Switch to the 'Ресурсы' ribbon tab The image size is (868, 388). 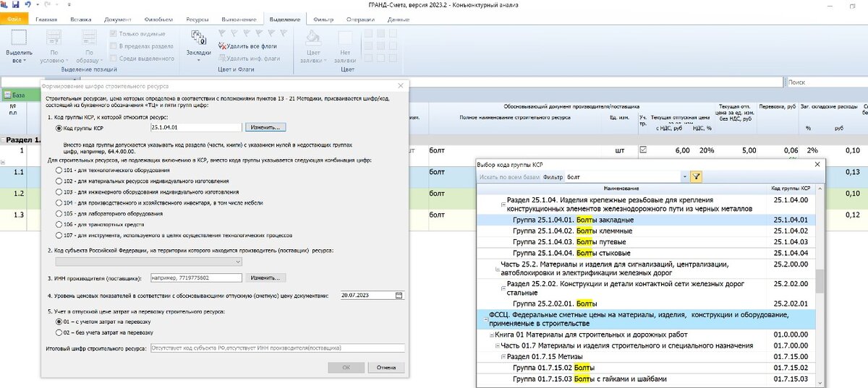197,18
